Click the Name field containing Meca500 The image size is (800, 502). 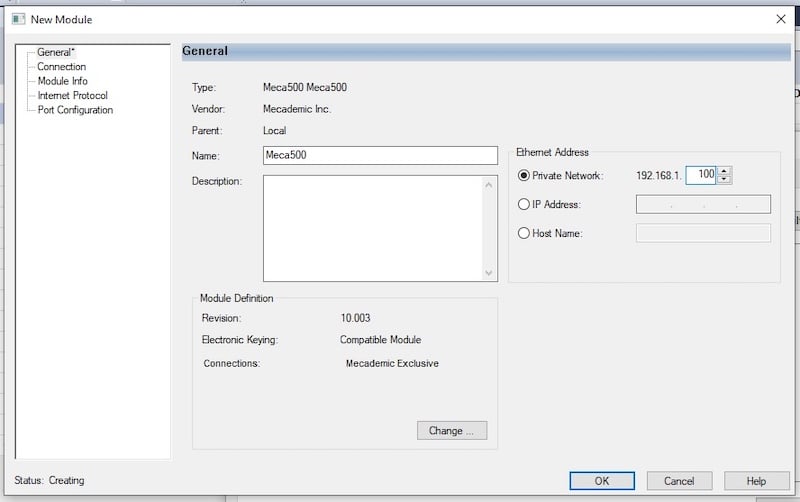[x=380, y=155]
